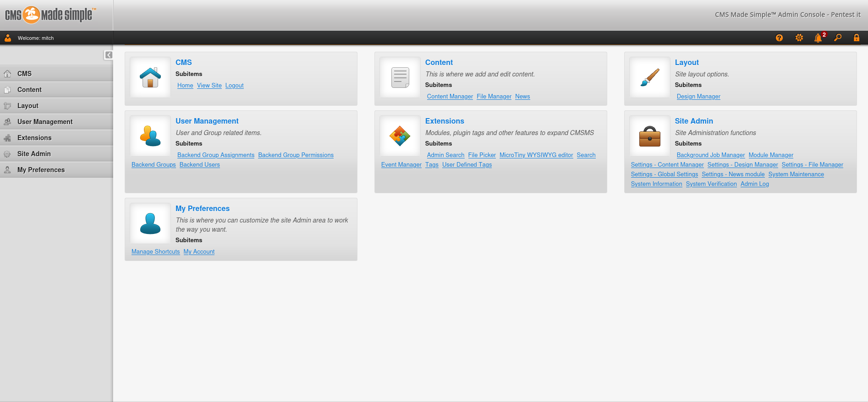Open the settings gear icon in top bar

tap(799, 38)
